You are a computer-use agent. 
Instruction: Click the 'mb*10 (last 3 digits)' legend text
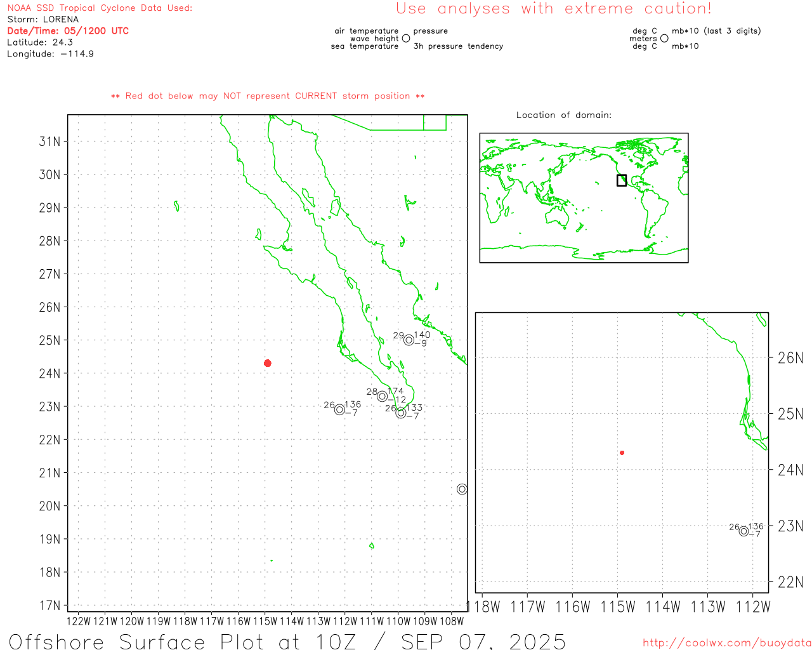[x=716, y=31]
